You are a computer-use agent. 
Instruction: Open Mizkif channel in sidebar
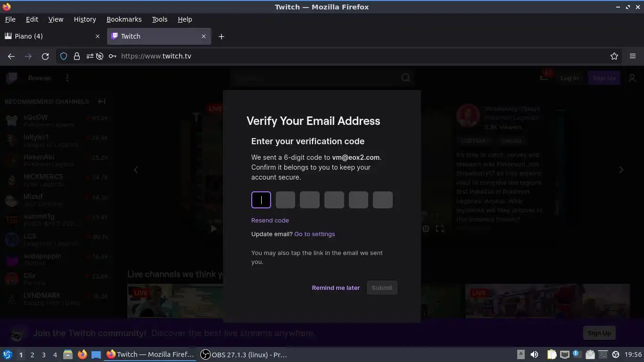click(57, 200)
